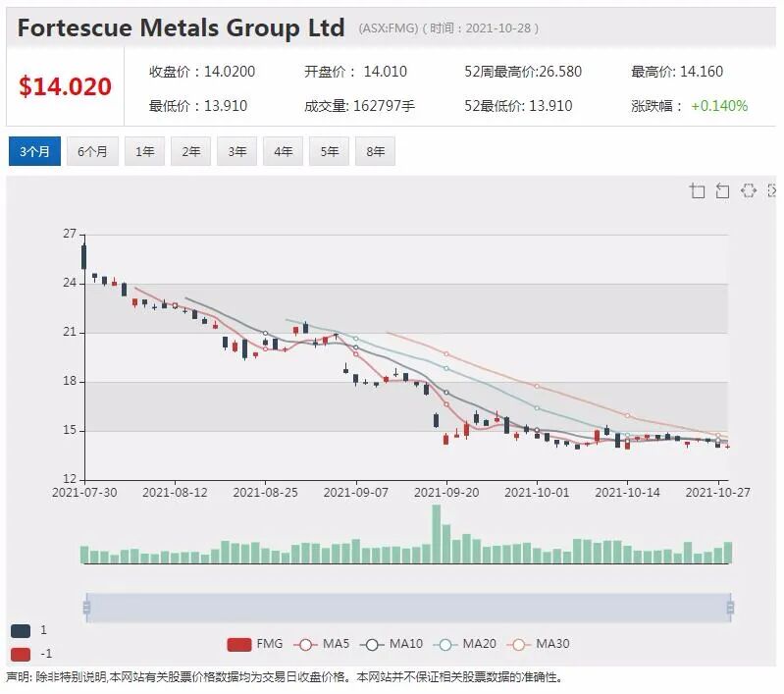Toggle the MA20 legend entry
This screenshot has width=784, height=694.
(x=465, y=644)
